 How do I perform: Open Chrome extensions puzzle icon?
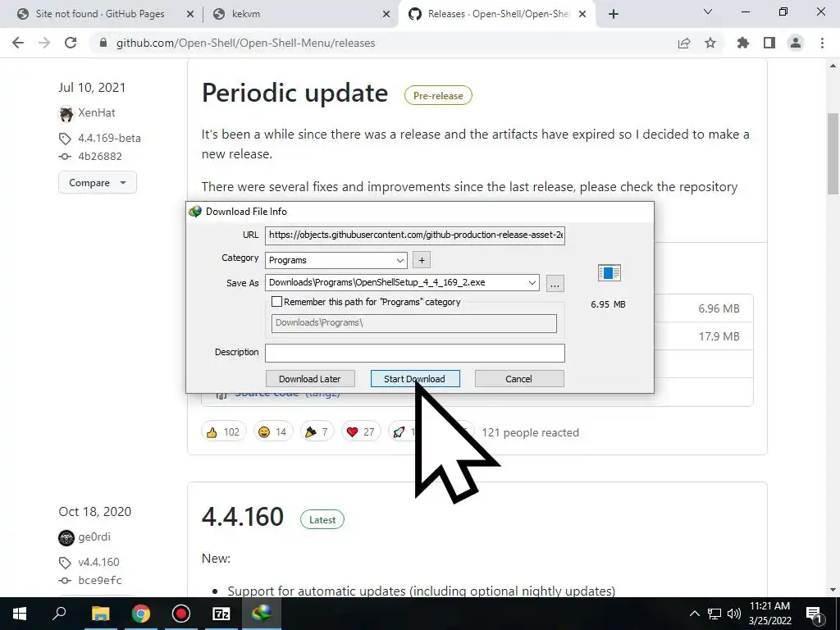(x=743, y=43)
